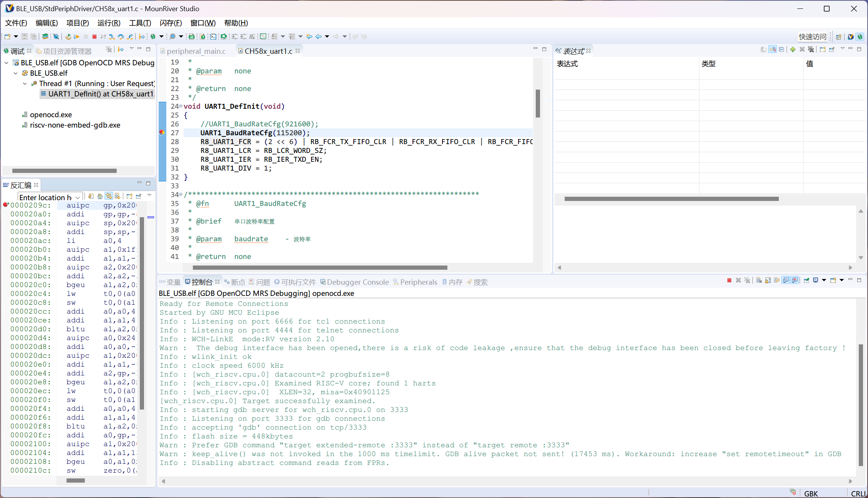Image resolution: width=868 pixels, height=498 pixels.
Task: Open the 闪存(F) menu
Action: click(171, 23)
